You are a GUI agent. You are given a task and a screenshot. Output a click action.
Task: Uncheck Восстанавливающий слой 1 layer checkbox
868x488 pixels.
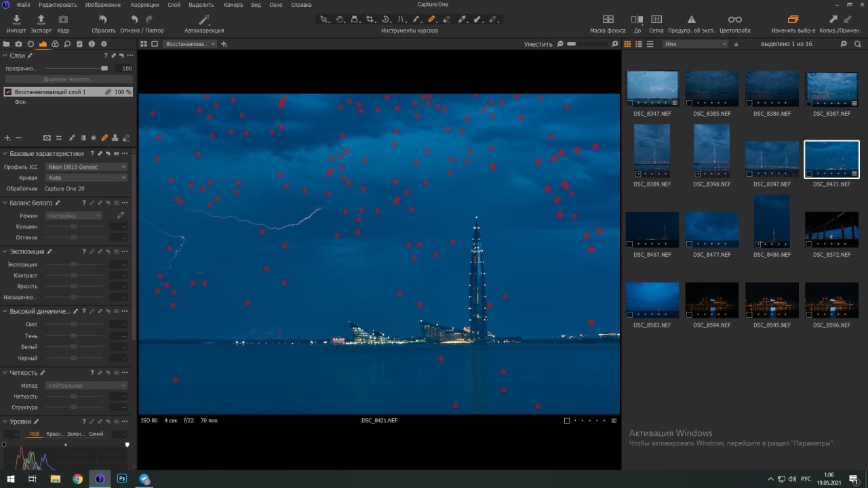tap(8, 91)
